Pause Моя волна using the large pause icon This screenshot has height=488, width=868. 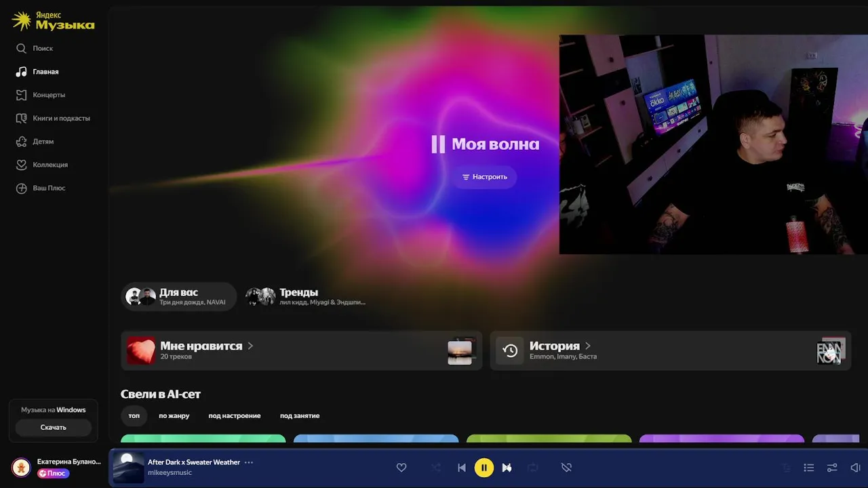click(x=438, y=144)
